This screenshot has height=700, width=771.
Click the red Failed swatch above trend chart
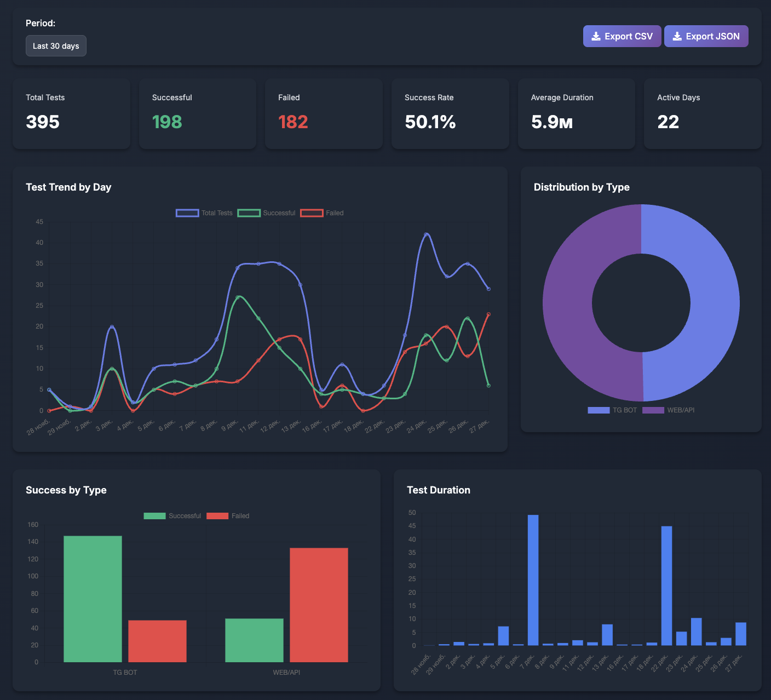tap(312, 213)
